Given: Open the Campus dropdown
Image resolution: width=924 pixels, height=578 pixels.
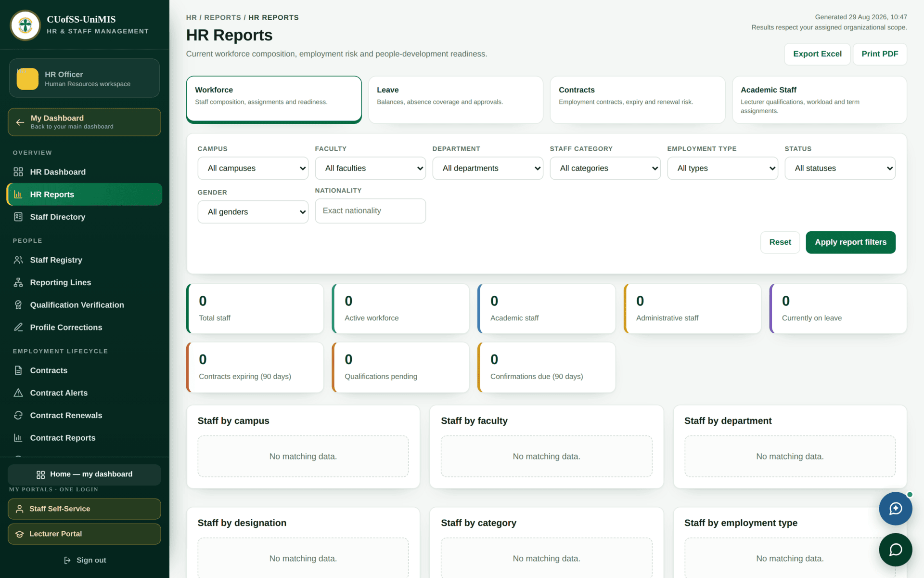Looking at the screenshot, I should tap(253, 169).
